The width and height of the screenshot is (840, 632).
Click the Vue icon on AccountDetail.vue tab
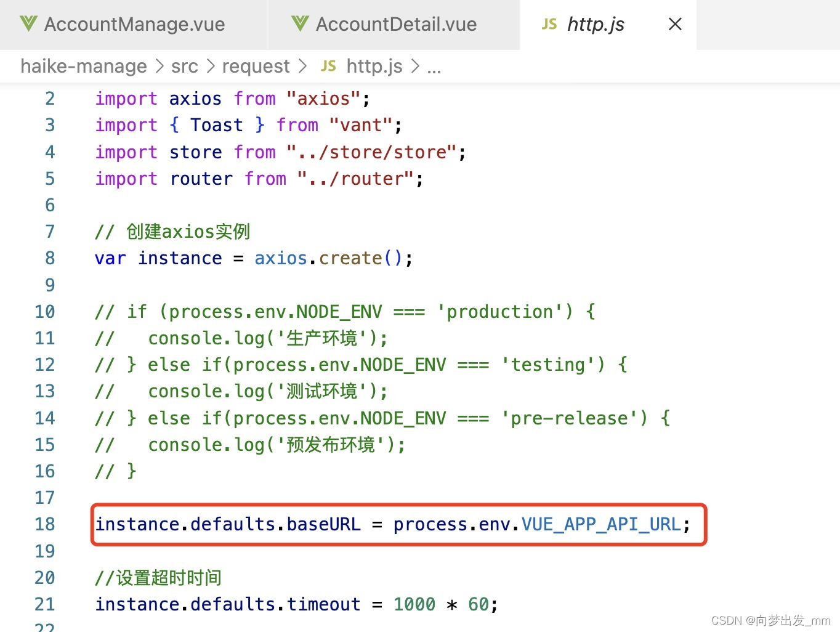299,24
